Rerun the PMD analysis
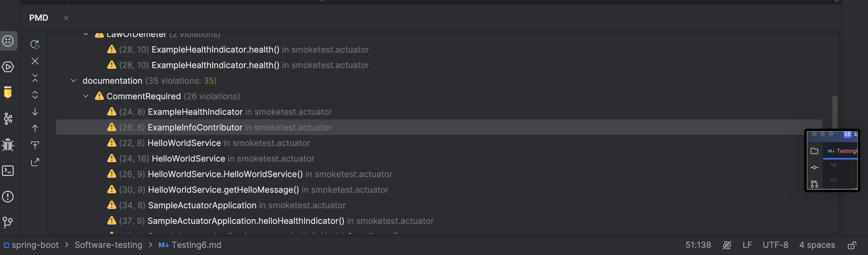 tap(35, 44)
